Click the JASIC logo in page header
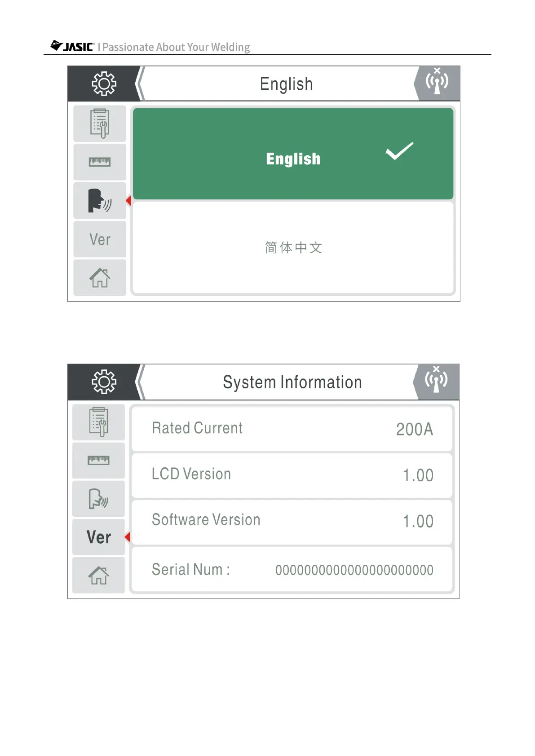The width and height of the screenshot is (535, 756). [72, 46]
